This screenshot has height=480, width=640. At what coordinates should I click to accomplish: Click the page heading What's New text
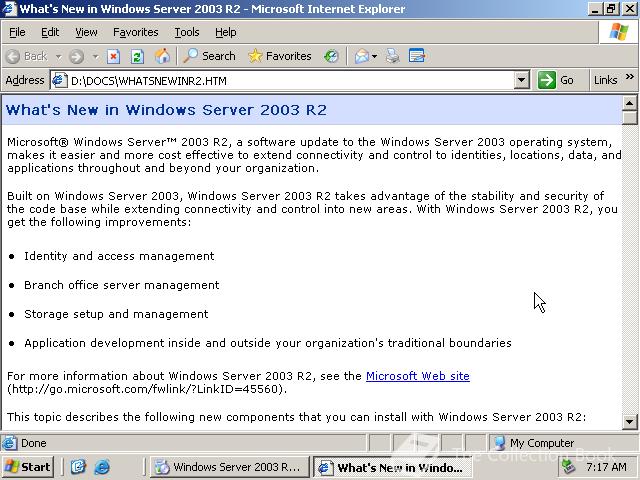(x=166, y=110)
